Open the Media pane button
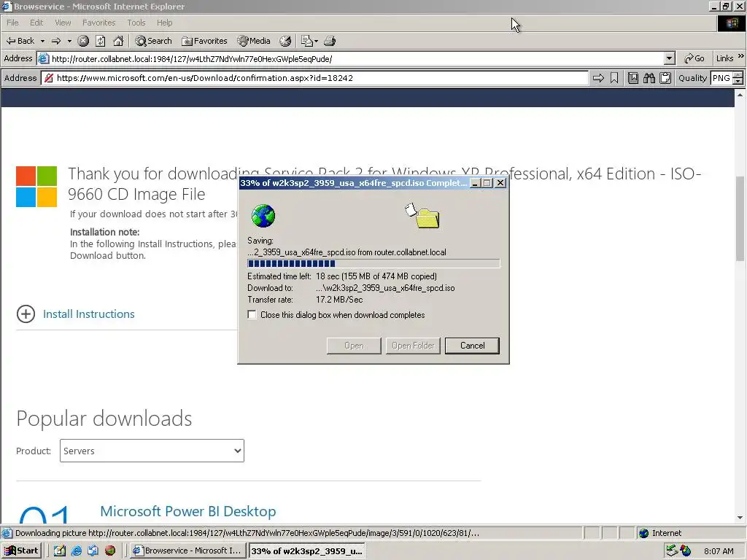The height and width of the screenshot is (560, 747). coord(254,41)
